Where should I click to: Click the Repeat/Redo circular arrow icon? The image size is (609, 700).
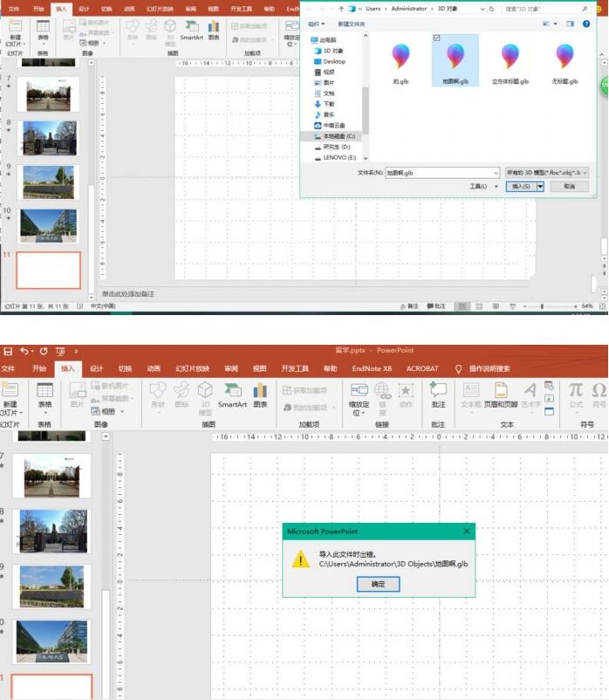pyautogui.click(x=44, y=352)
